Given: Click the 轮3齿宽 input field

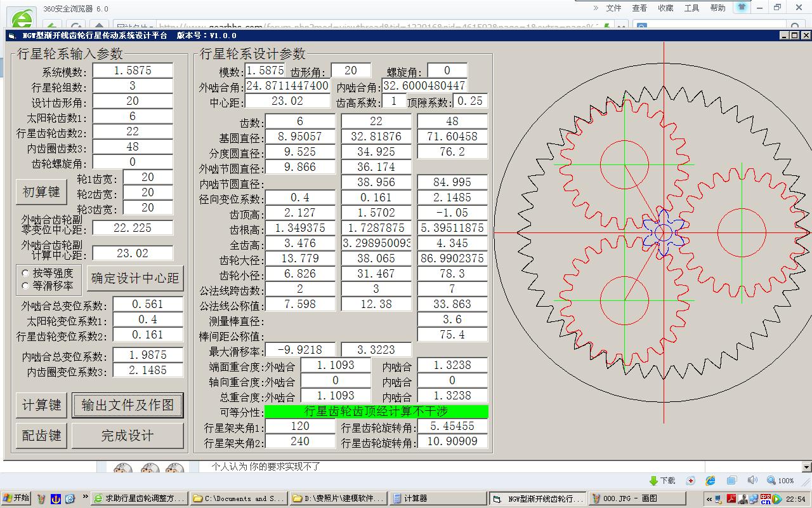Looking at the screenshot, I should coord(148,208).
